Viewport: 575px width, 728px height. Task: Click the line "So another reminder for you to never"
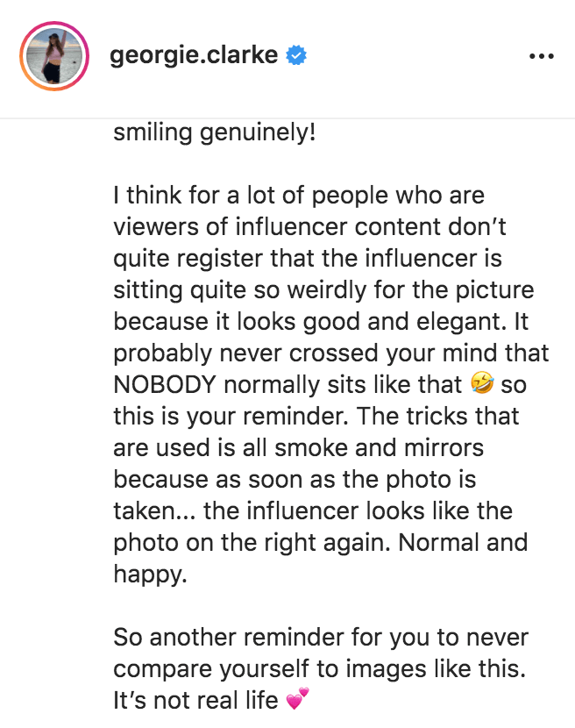tap(321, 637)
